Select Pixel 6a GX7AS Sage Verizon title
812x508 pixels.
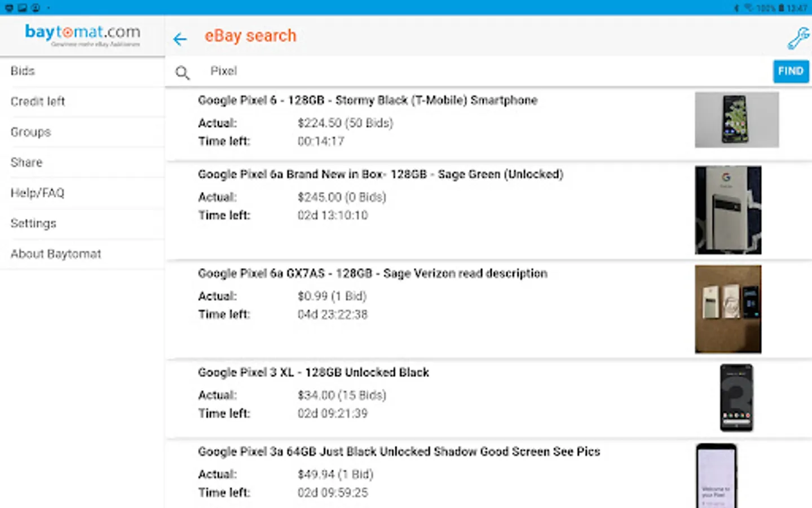(373, 274)
